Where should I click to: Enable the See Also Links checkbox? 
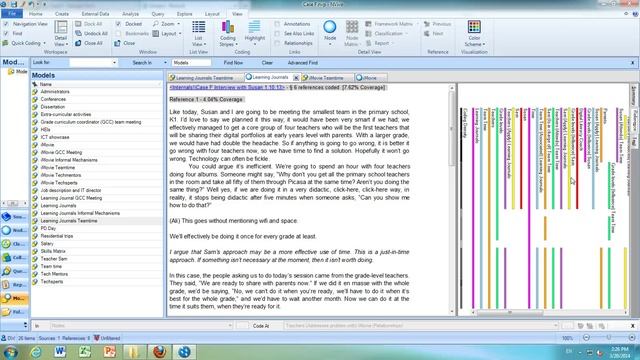pyautogui.click(x=277, y=33)
